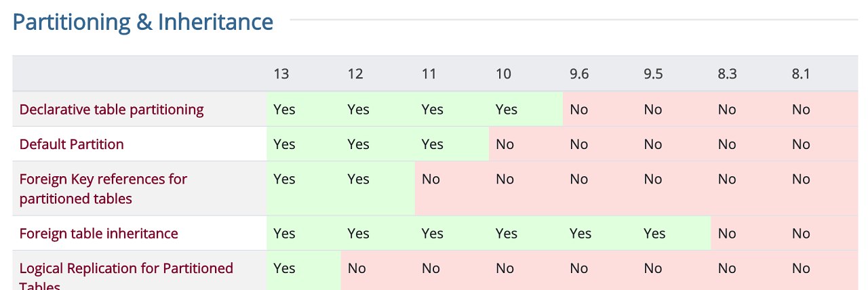Click Logical Replication for Partitioned Tables link
Viewport: 868px width, 290px height.
click(126, 268)
